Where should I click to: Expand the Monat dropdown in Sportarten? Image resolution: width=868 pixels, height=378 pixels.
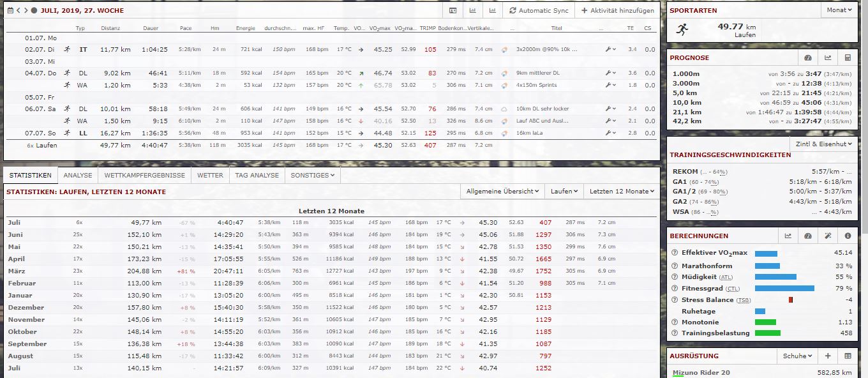(839, 10)
